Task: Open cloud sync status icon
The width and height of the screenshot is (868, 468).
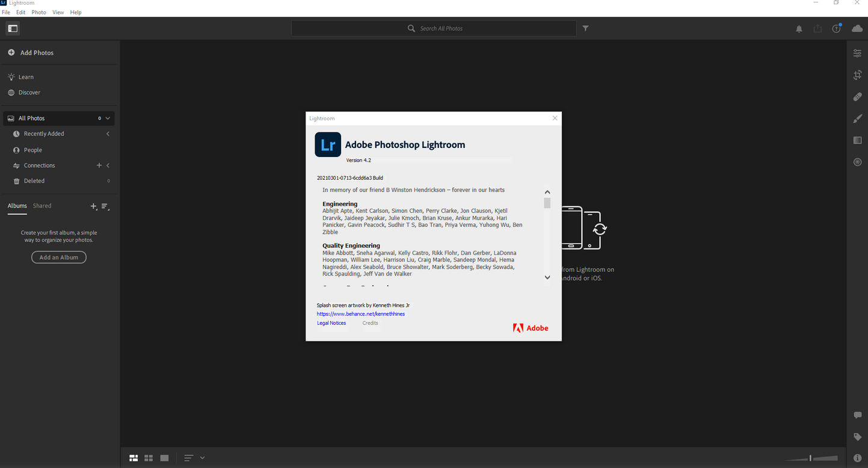Action: coord(857,28)
